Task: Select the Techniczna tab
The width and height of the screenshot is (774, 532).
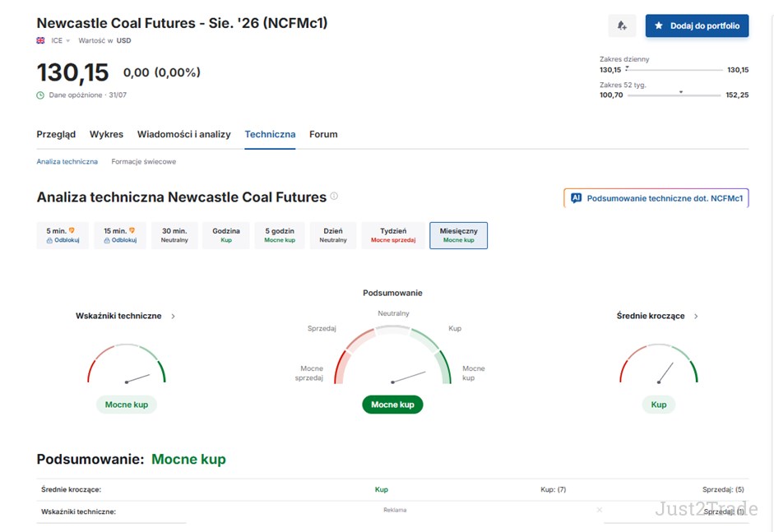Action: 270,134
